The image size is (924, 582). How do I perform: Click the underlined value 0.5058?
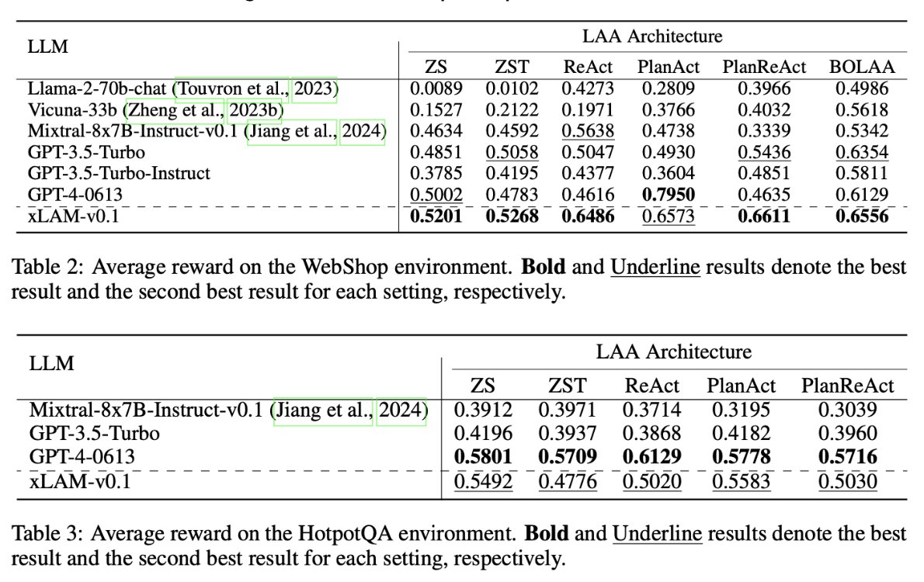click(512, 153)
